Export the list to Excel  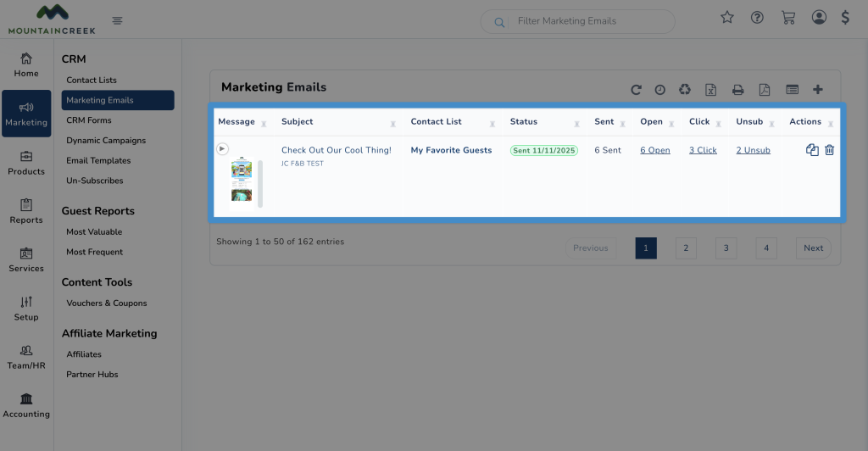click(711, 90)
